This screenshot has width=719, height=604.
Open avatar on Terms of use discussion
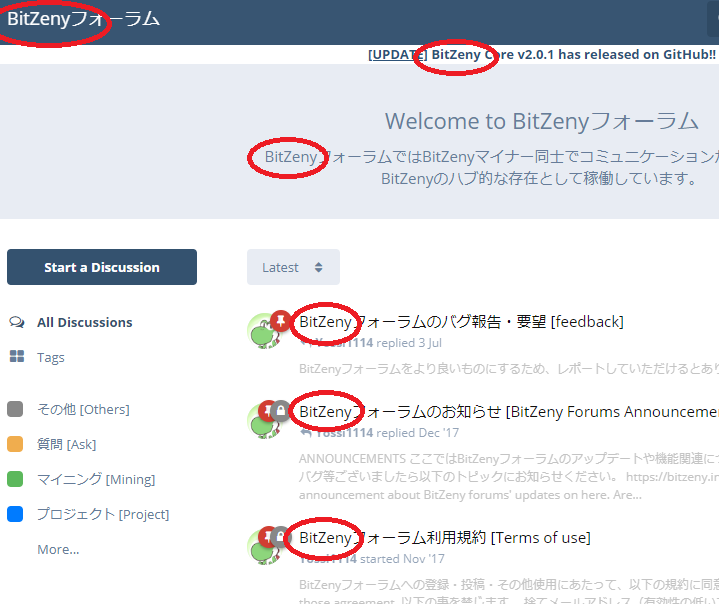coord(262,549)
